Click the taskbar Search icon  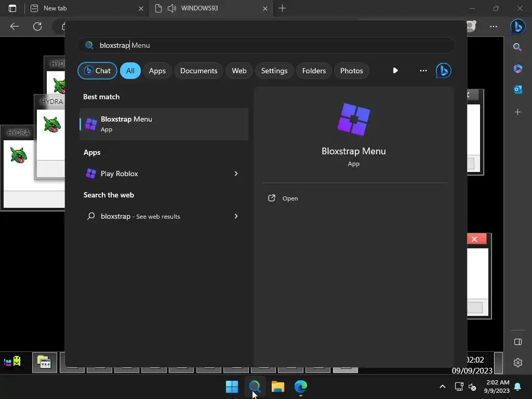tap(255, 387)
